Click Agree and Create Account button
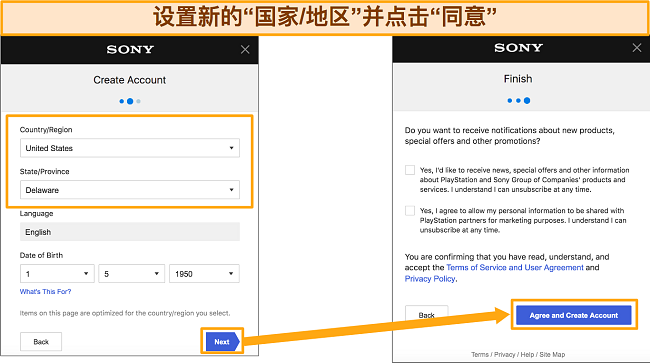Image resolution: width=650 pixels, height=364 pixels. tap(574, 315)
